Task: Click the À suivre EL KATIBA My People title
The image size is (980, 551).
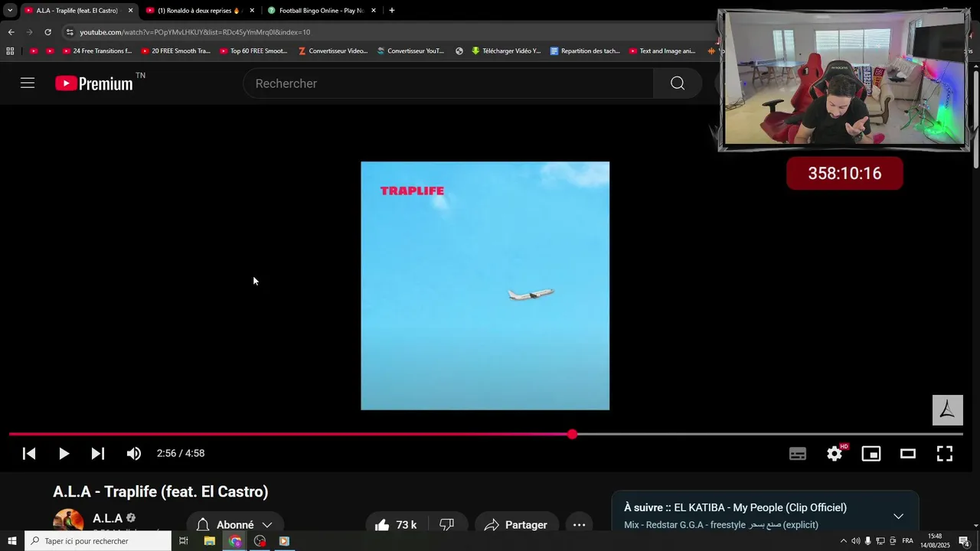Action: point(735,507)
